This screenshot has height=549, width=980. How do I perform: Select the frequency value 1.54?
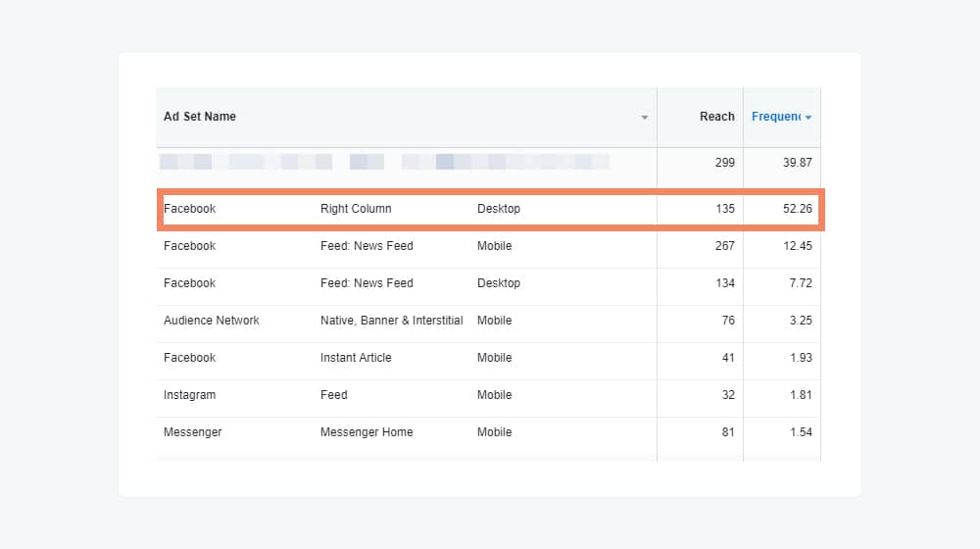(x=801, y=432)
